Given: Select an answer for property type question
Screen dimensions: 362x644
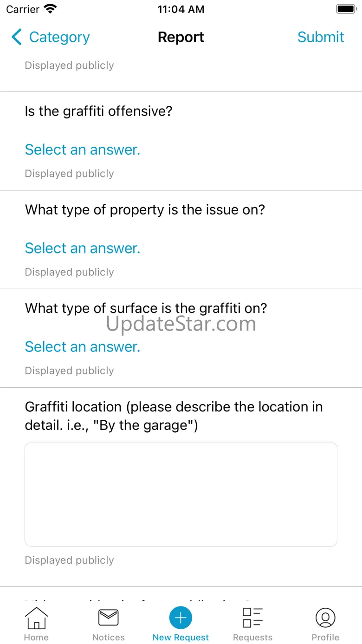Looking at the screenshot, I should (x=83, y=248).
